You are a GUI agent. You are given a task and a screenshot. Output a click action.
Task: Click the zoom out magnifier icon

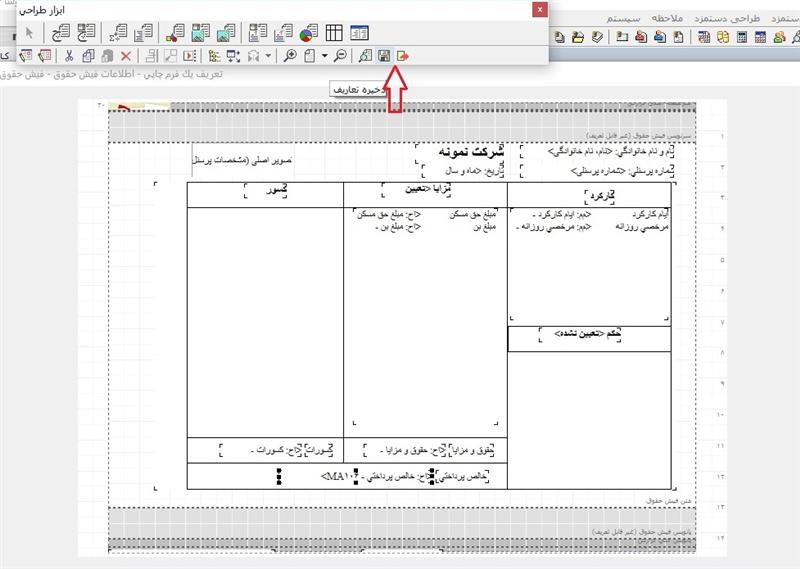point(342,56)
